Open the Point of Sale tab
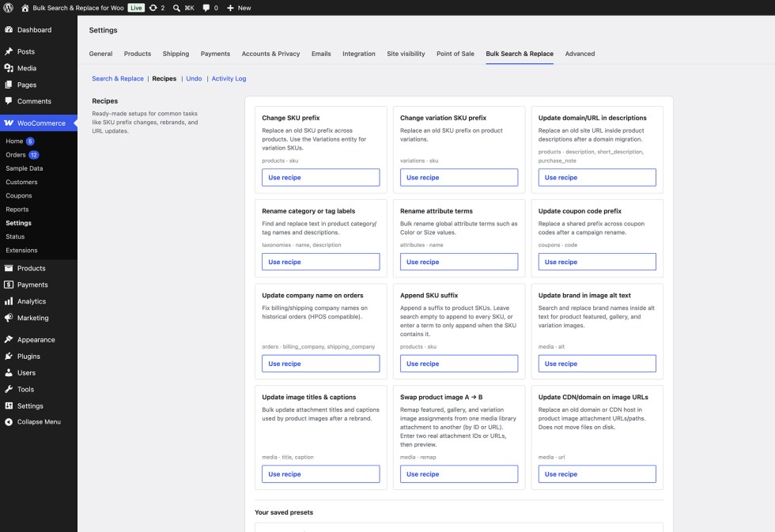This screenshot has width=775, height=532. tap(456, 54)
